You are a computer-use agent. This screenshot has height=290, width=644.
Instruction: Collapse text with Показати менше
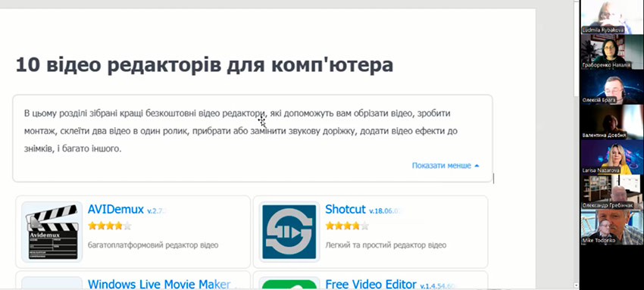click(445, 166)
